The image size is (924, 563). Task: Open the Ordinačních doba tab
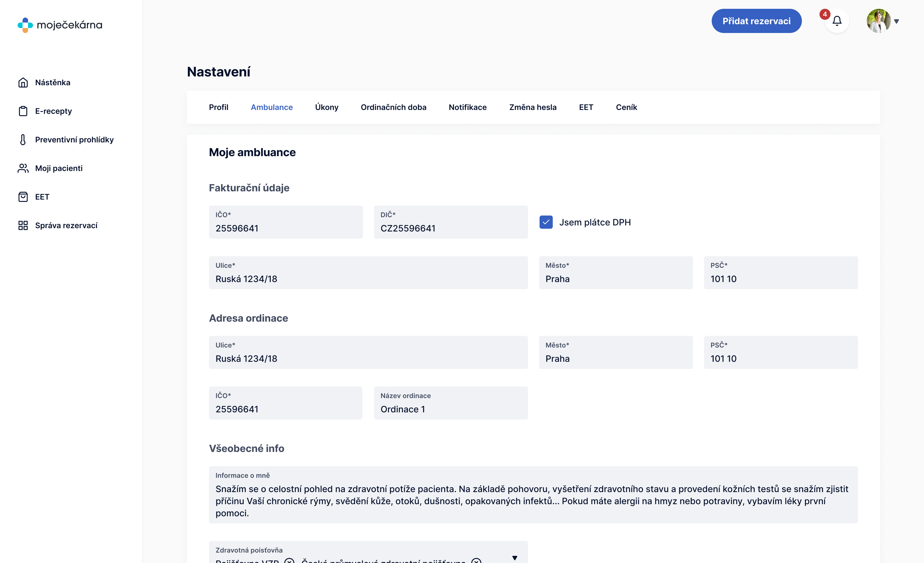[393, 107]
